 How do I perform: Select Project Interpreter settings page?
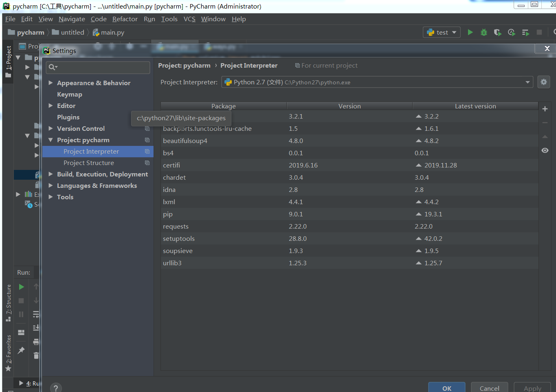coord(98,151)
